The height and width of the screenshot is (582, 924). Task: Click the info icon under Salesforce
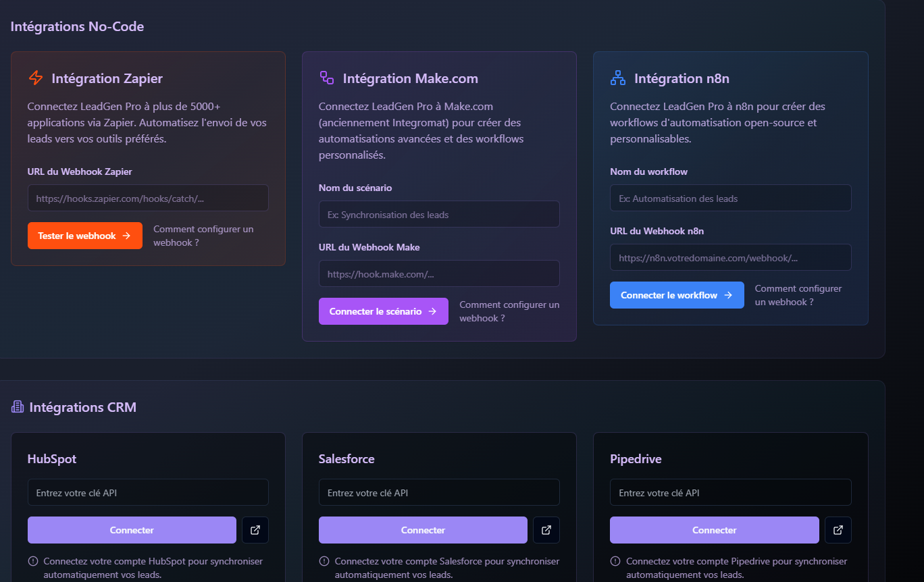(324, 561)
